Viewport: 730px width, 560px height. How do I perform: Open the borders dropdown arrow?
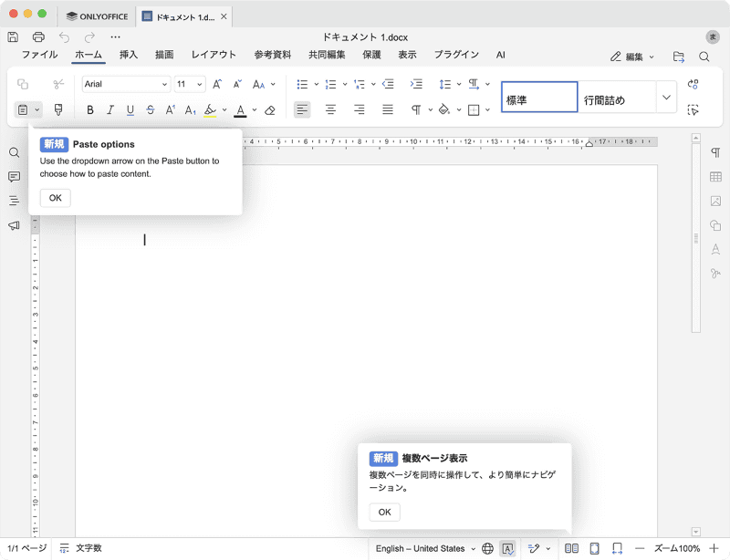point(487,109)
